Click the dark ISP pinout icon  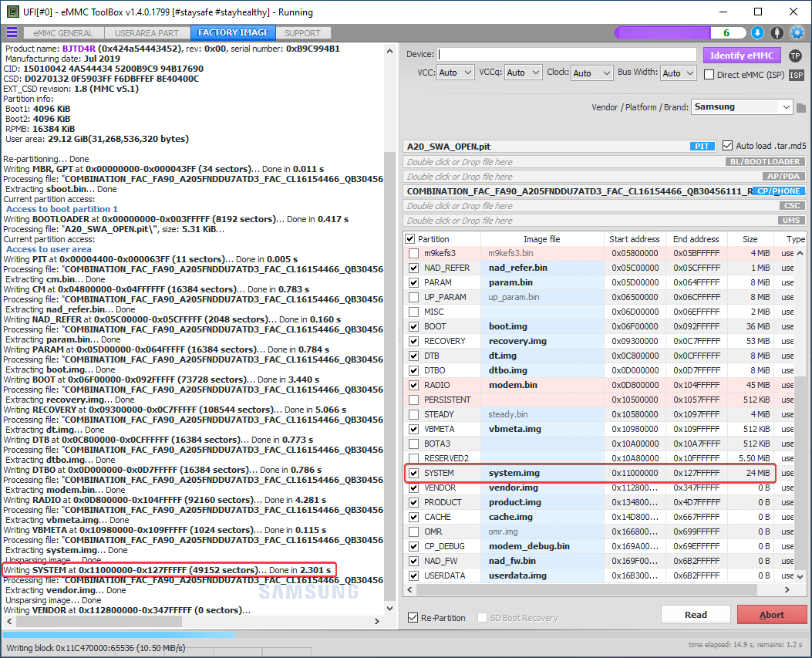pos(797,75)
